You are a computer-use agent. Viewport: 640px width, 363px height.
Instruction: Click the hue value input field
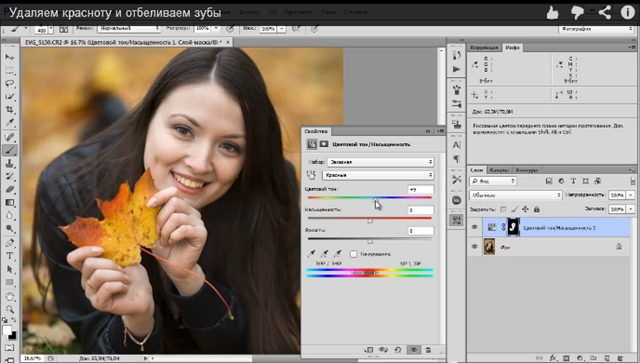[x=421, y=189]
